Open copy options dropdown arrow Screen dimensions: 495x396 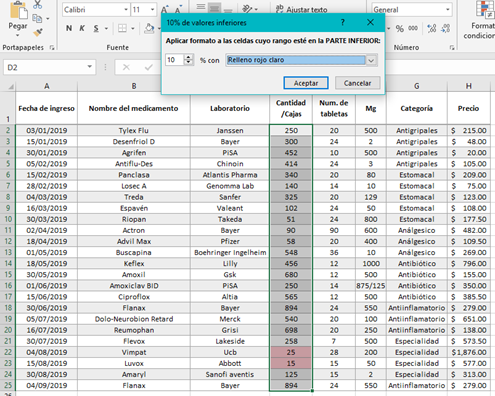[48, 19]
